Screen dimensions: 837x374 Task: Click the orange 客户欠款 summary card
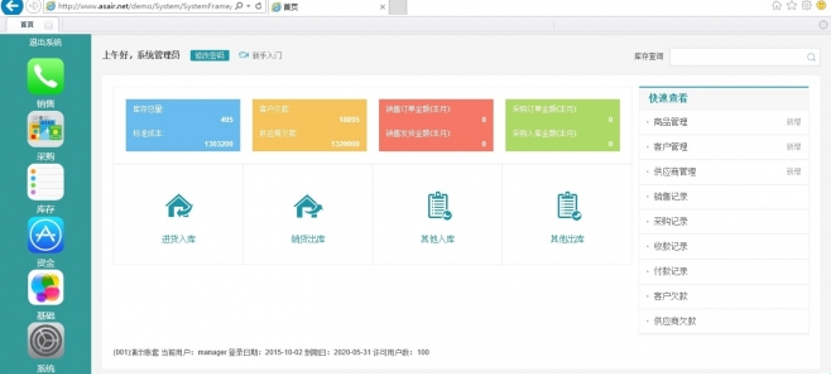point(310,125)
